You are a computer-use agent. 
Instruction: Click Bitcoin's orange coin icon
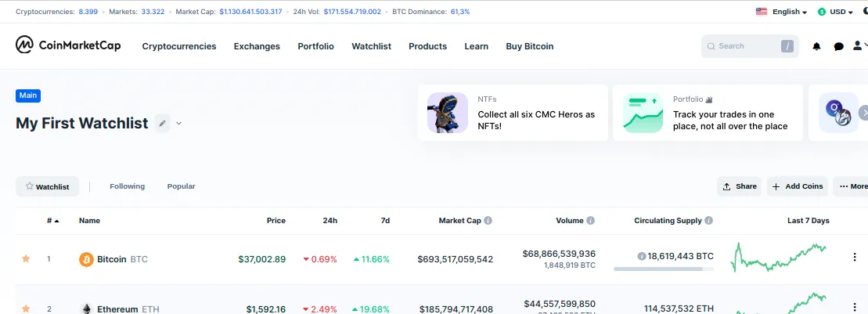(86, 258)
